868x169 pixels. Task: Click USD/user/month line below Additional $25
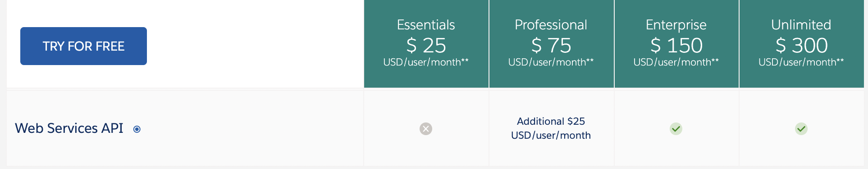(551, 135)
